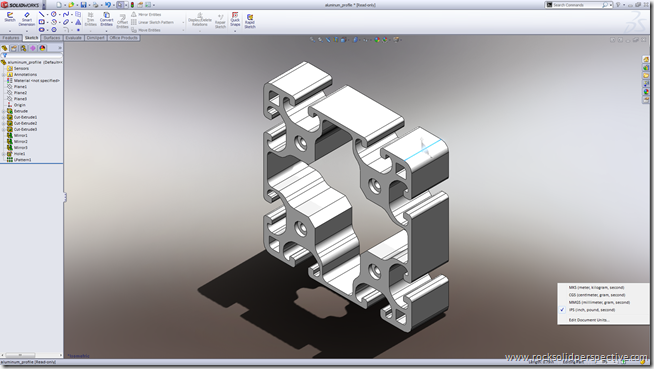
Task: Choose CGS (centimeter, gram, second) units
Action: [597, 295]
